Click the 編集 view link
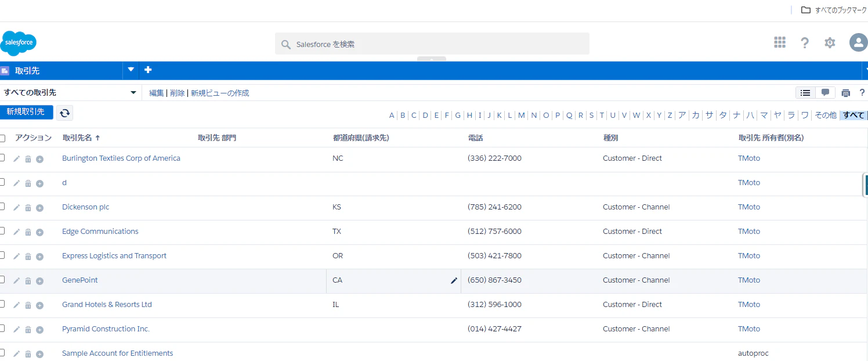This screenshot has height=361, width=868. (x=157, y=93)
